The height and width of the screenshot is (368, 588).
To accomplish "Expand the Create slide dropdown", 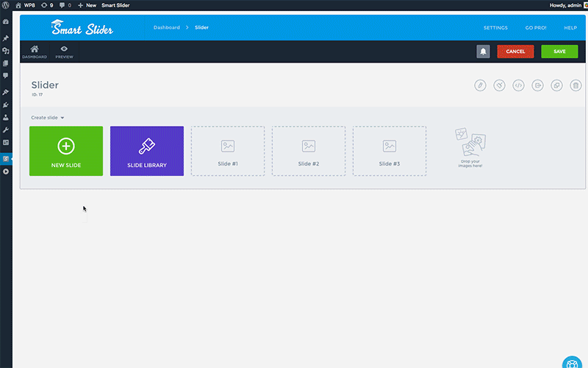I will pos(48,118).
